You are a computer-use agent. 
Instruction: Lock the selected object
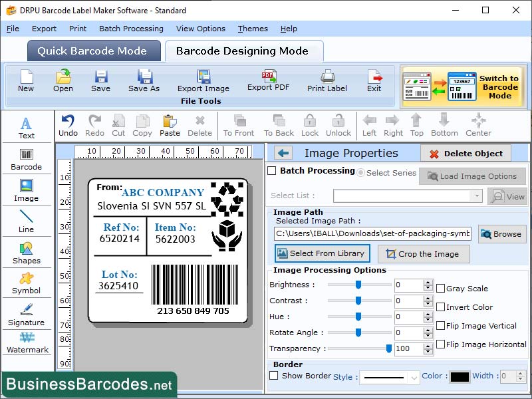click(x=310, y=126)
